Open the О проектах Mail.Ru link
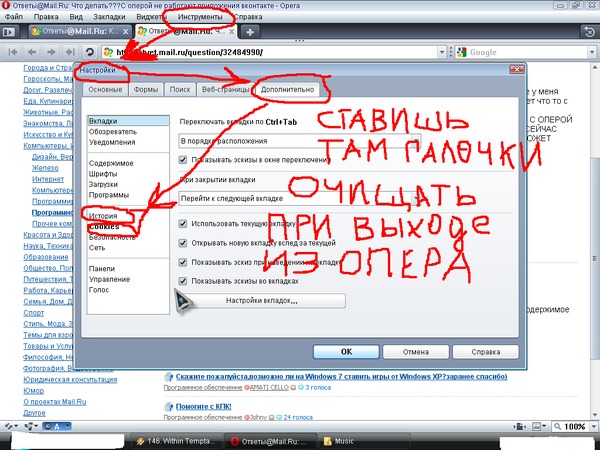The width and height of the screenshot is (600, 450). coord(55,402)
